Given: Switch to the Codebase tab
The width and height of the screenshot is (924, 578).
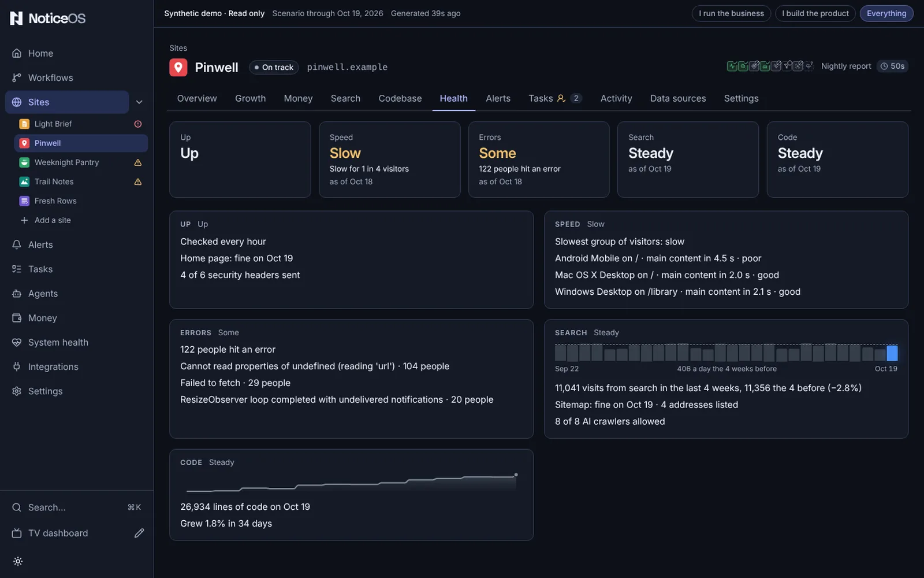Looking at the screenshot, I should 400,98.
